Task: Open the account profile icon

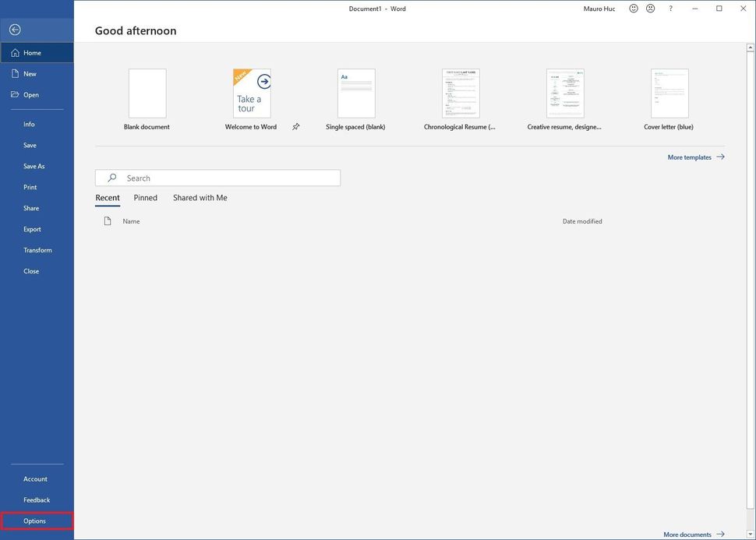Action: [648, 7]
